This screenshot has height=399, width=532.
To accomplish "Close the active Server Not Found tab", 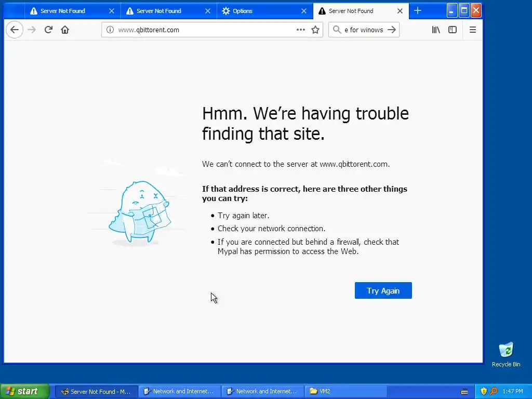I will (400, 11).
